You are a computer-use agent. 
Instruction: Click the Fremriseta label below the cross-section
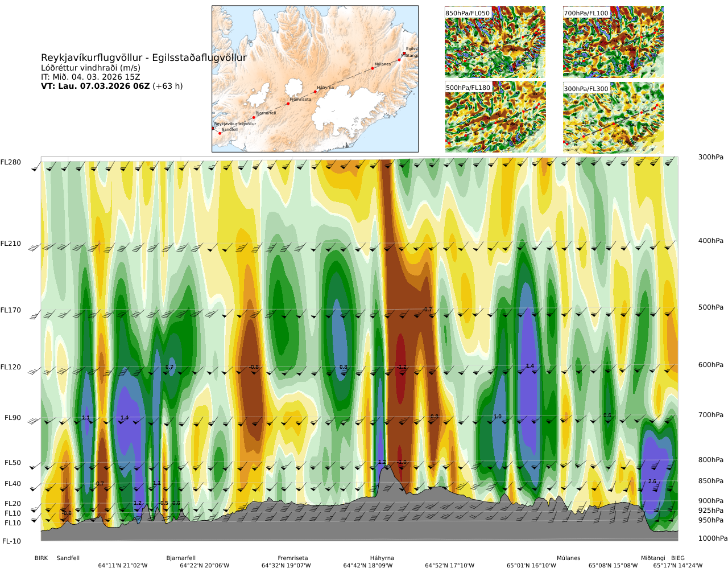tap(293, 558)
